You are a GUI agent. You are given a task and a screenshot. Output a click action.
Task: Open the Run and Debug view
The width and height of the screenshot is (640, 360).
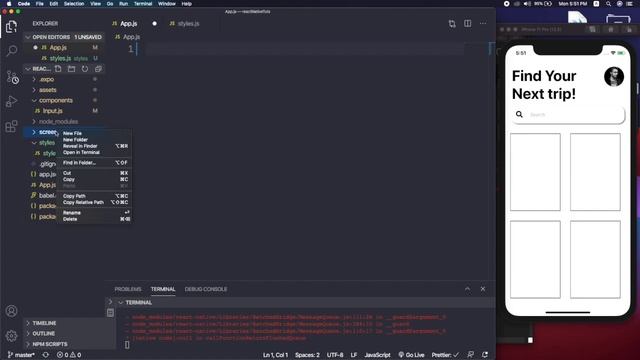pyautogui.click(x=11, y=101)
